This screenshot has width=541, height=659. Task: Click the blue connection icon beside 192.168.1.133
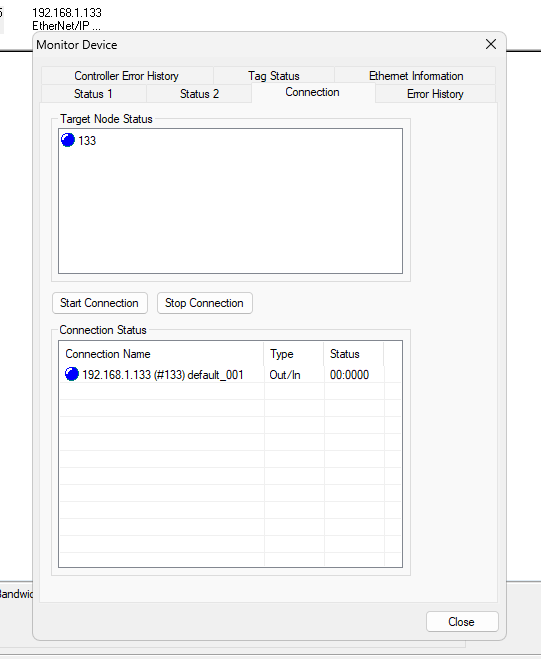coord(72,374)
